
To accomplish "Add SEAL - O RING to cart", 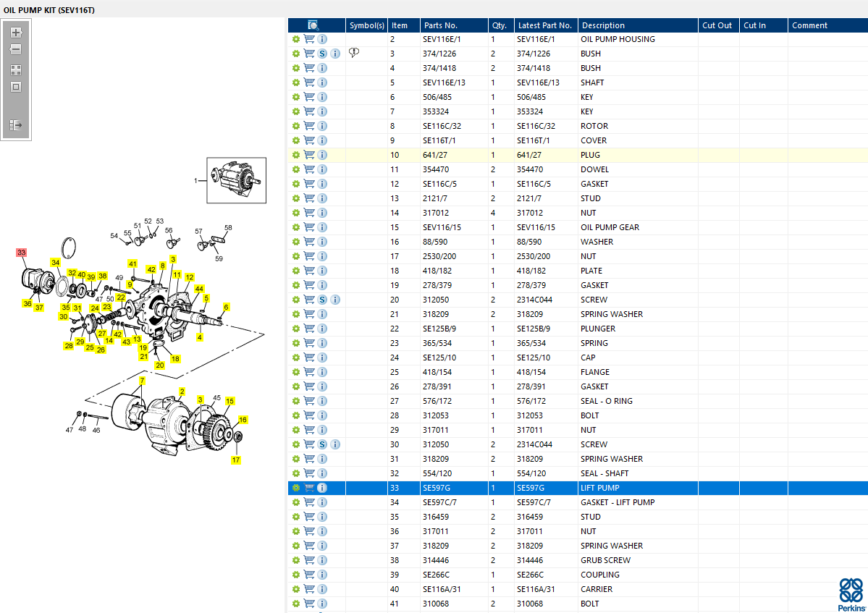I will point(309,401).
